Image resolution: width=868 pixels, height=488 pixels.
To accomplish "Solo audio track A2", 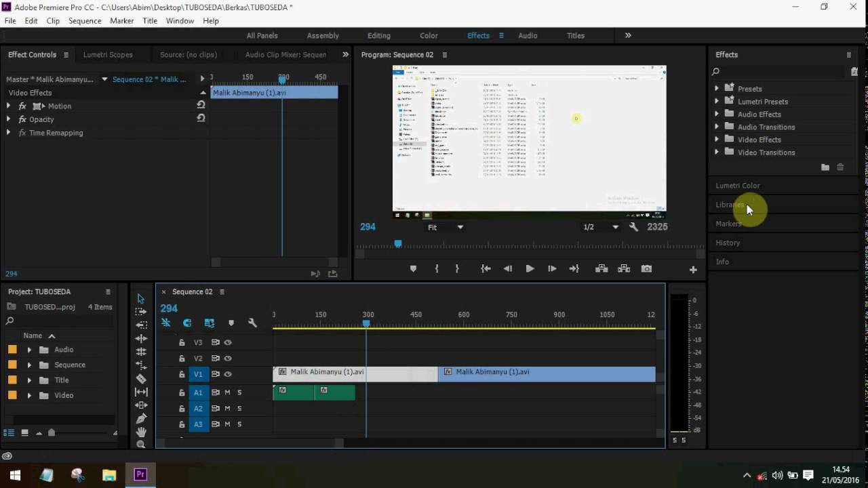I will [x=239, y=408].
